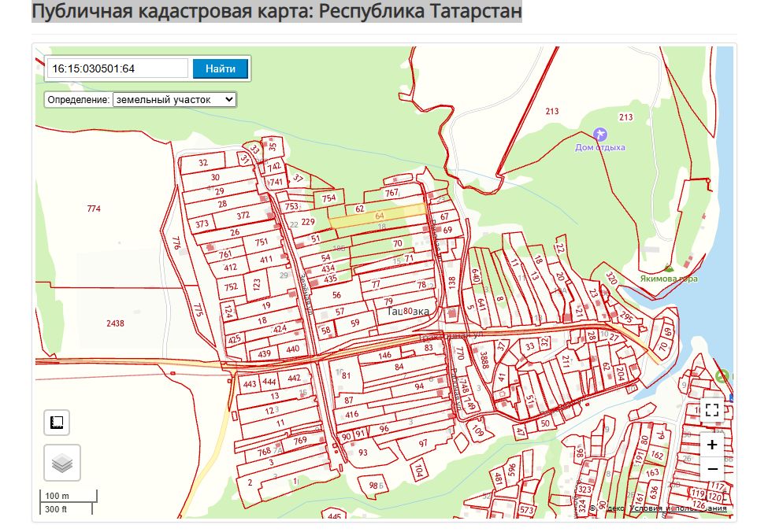Click parcel number 440

[x=292, y=349]
